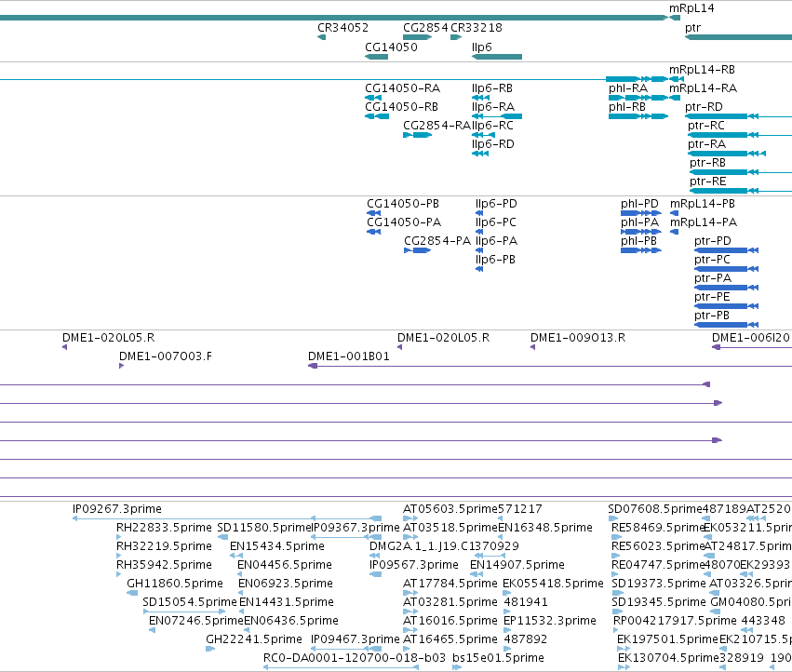Select the CG14050-RB transcript label
Image resolution: width=792 pixels, height=672 pixels.
[x=401, y=107]
